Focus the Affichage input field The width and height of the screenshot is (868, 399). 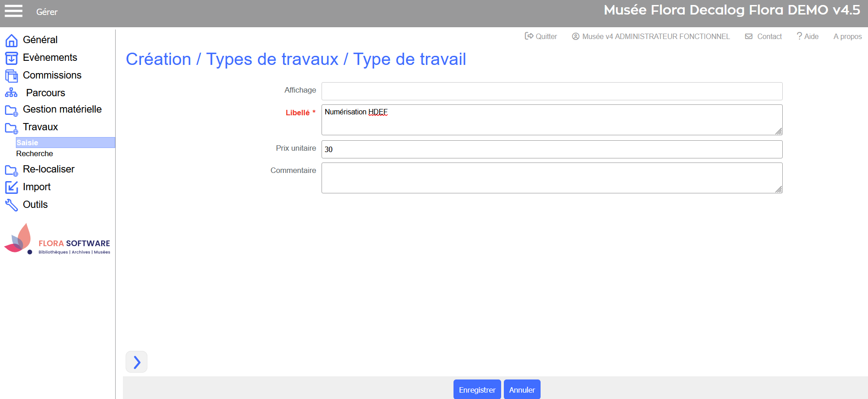551,91
